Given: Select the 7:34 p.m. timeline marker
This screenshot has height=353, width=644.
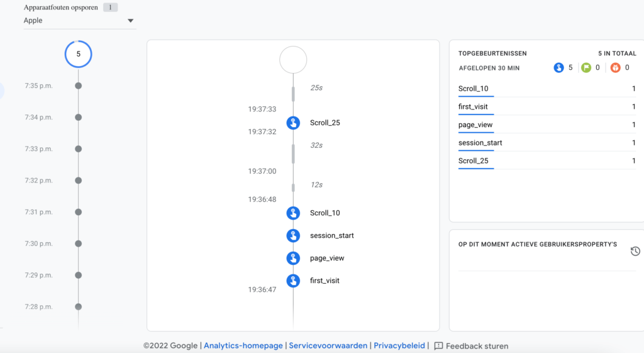Looking at the screenshot, I should (79, 118).
